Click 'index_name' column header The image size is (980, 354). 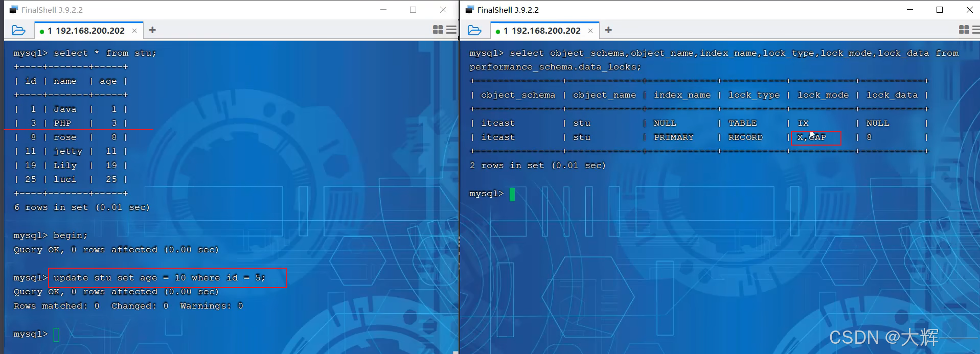tap(682, 95)
